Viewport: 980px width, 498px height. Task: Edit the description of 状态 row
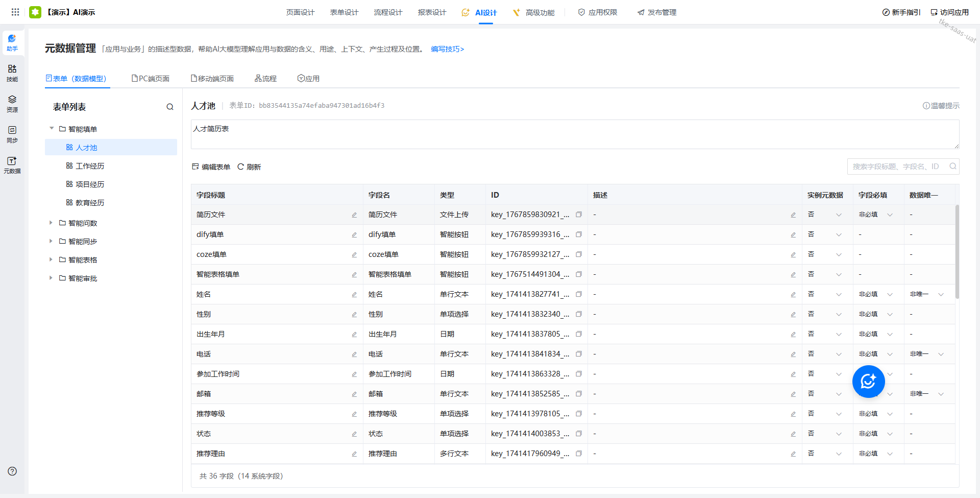[793, 434]
